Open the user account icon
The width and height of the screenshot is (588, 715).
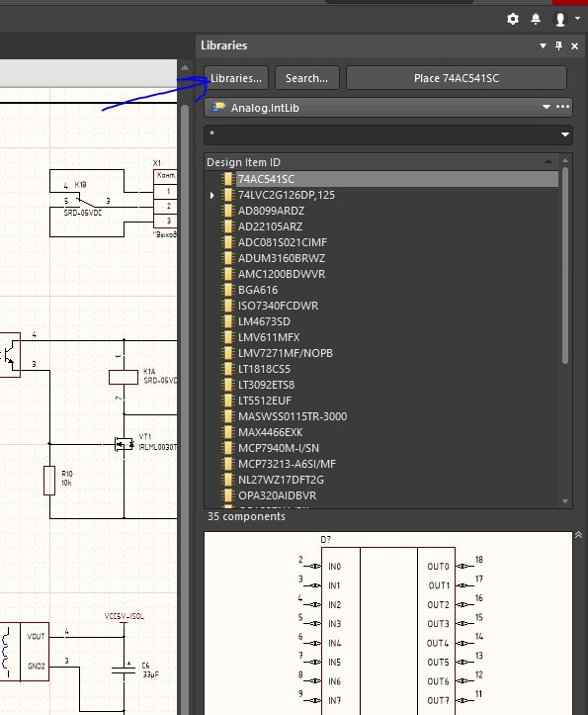pyautogui.click(x=560, y=19)
